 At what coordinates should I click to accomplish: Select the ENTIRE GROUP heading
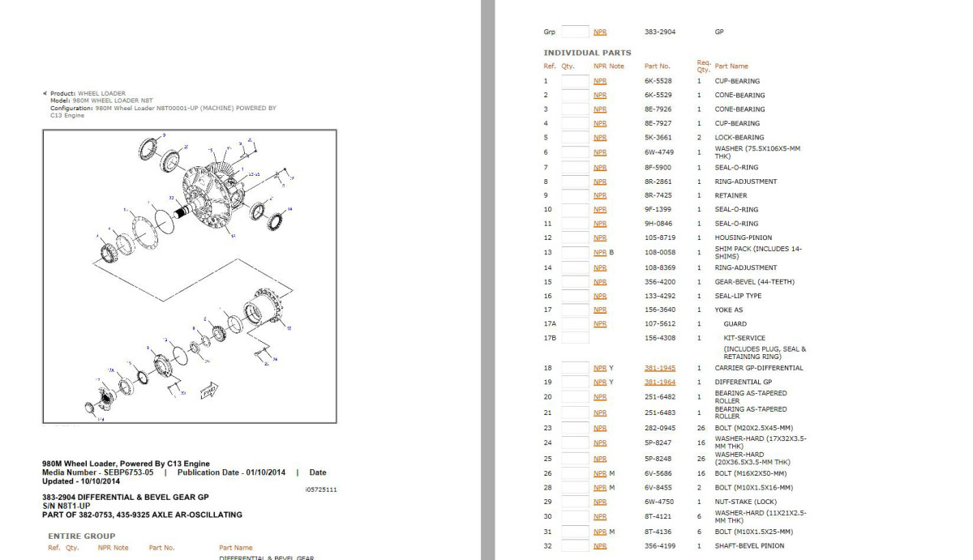(81, 536)
